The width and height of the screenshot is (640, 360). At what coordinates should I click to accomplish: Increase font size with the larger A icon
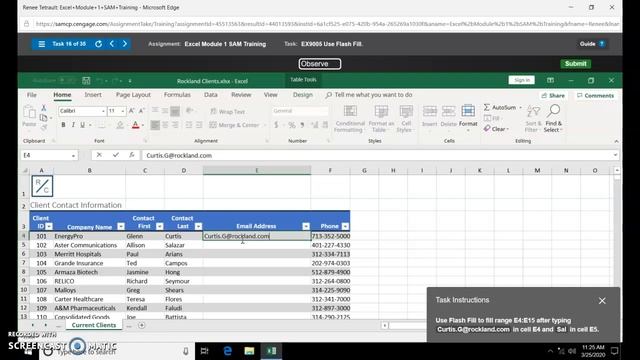tap(131, 111)
